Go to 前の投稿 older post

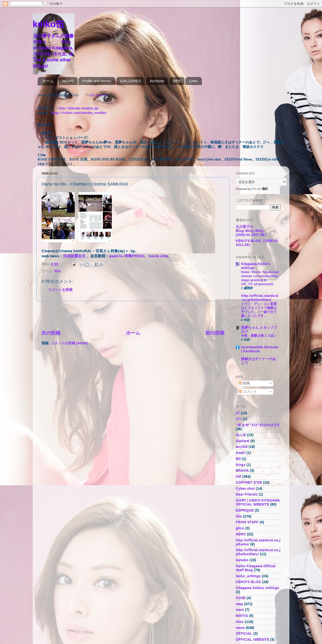coord(215,333)
